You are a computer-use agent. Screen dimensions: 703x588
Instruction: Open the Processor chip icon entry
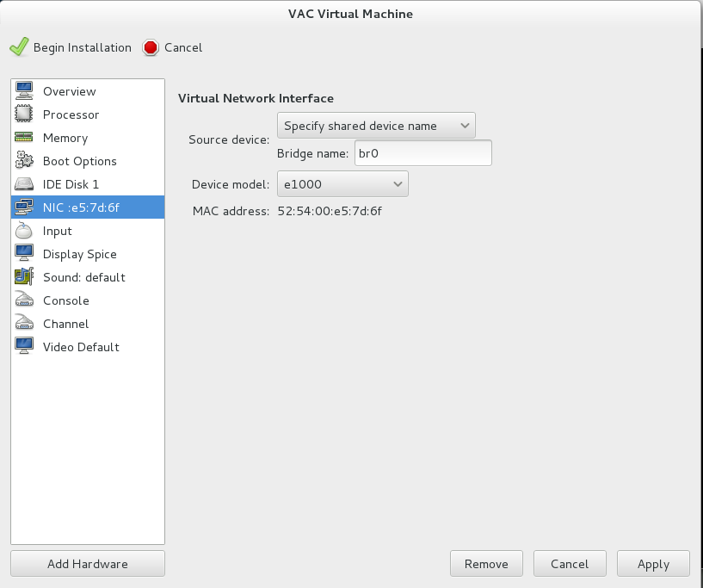coord(24,114)
